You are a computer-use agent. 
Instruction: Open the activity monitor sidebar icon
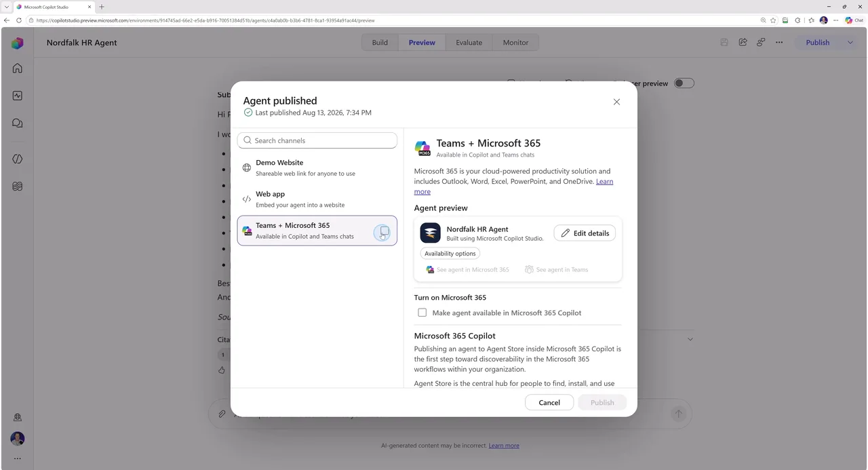[18, 96]
